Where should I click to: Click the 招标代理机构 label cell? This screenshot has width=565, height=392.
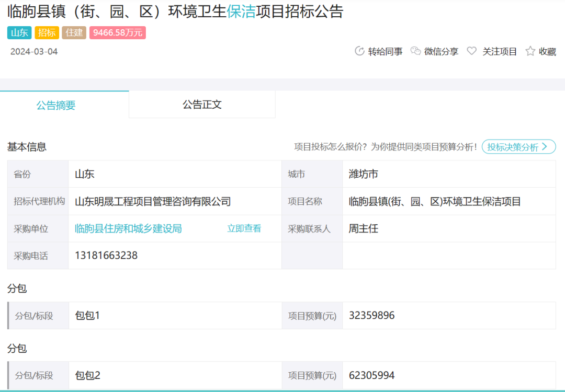(x=38, y=201)
